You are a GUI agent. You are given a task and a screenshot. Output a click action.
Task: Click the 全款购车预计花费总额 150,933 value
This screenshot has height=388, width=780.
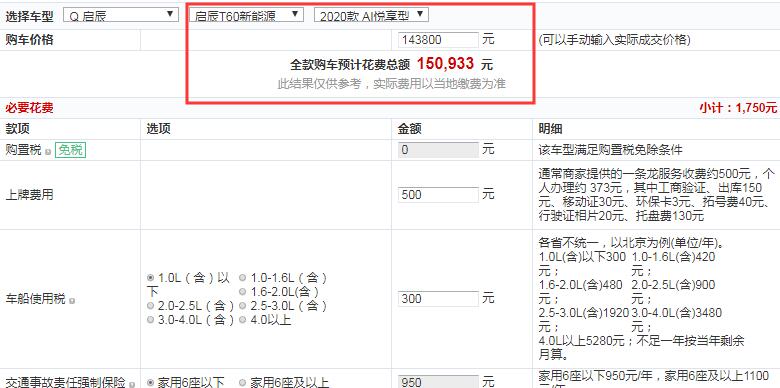click(x=445, y=64)
